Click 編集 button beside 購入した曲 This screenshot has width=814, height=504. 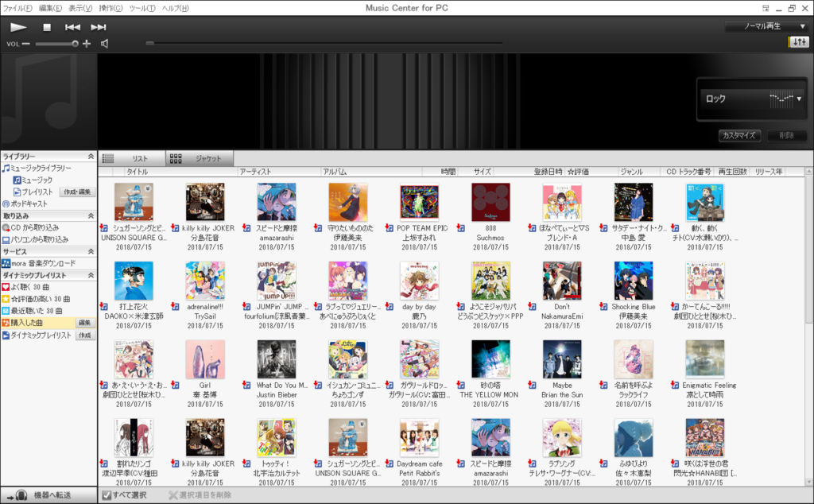tap(85, 323)
